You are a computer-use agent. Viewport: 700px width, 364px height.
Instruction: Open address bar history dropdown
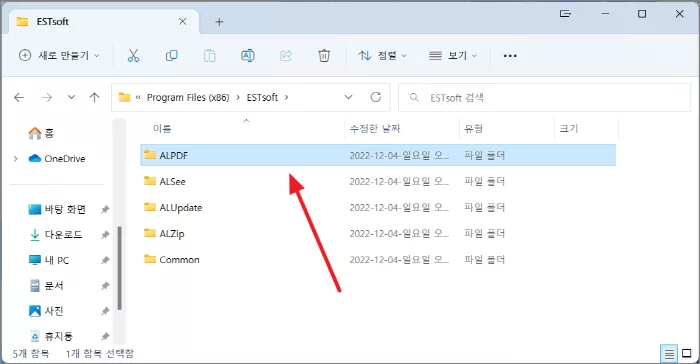click(348, 97)
